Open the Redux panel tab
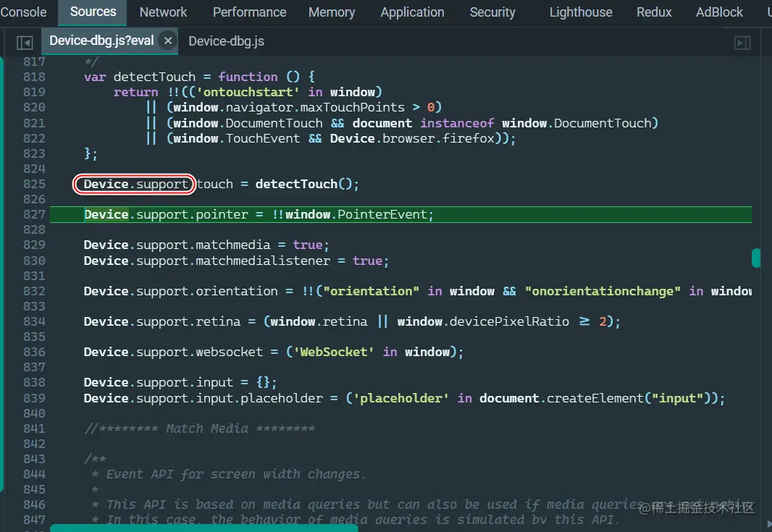 [x=654, y=12]
